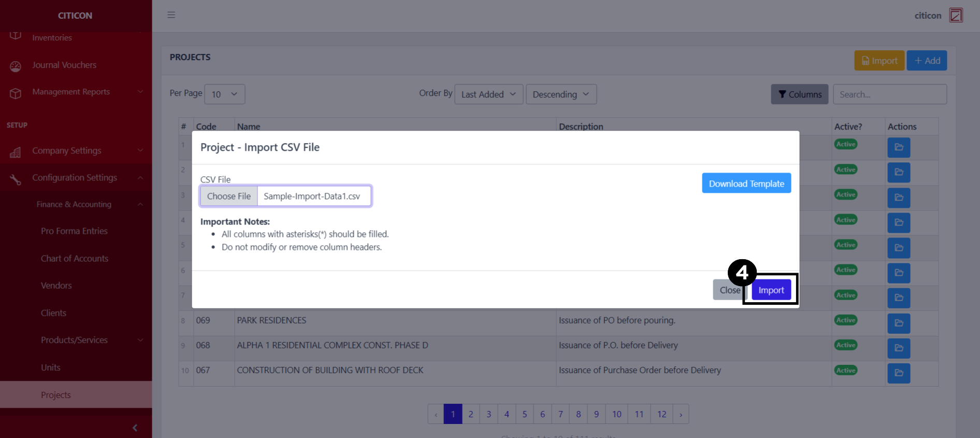Click the Journal Vouchers sidebar icon
980x438 pixels.
[16, 66]
